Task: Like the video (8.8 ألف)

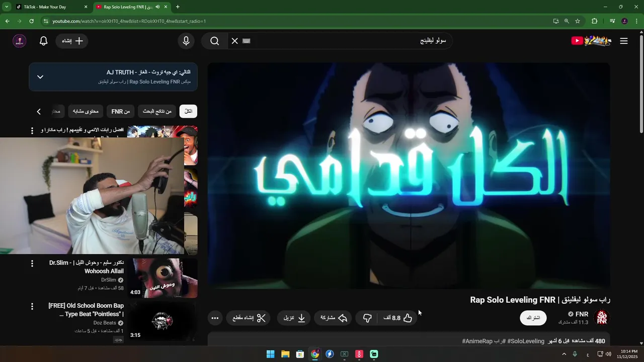Action: pos(398,318)
